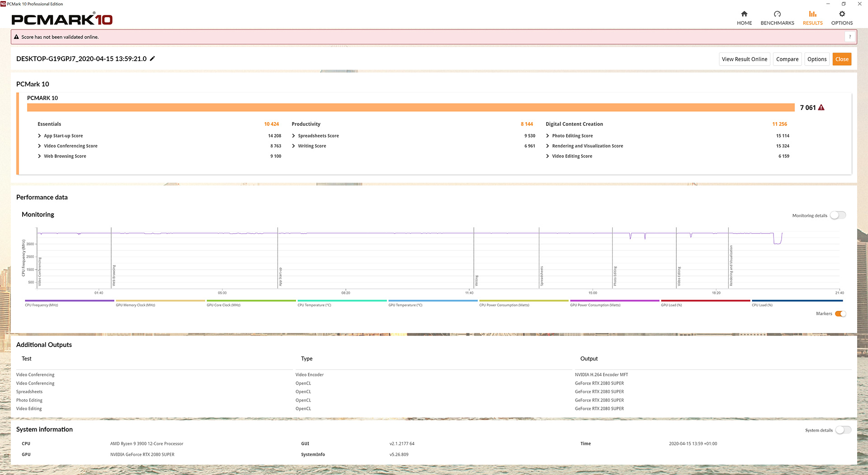
Task: Turn off the Markers toggle
Action: pos(840,314)
